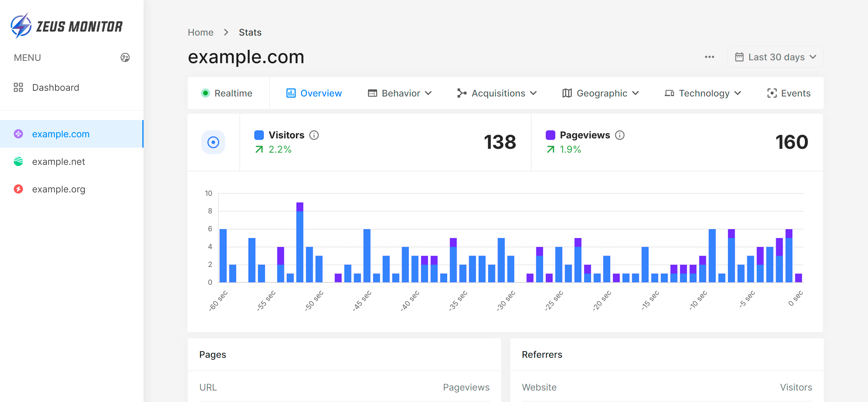Open the three-dot more options menu

coord(709,57)
